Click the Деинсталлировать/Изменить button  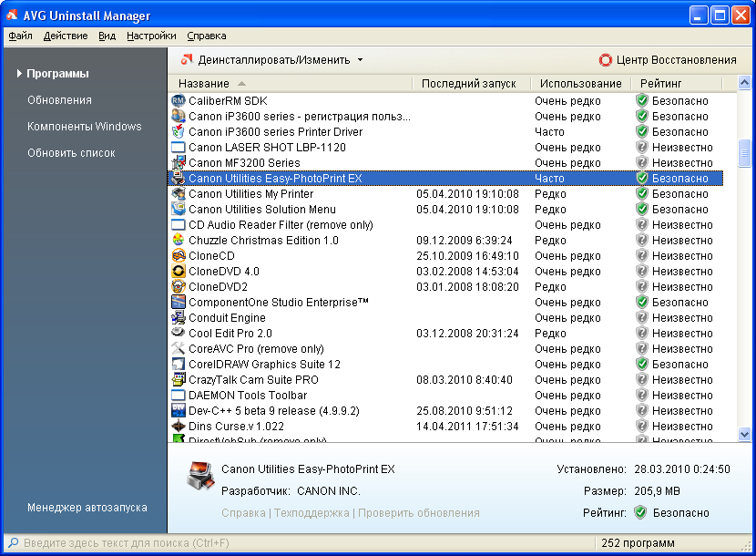[266, 60]
